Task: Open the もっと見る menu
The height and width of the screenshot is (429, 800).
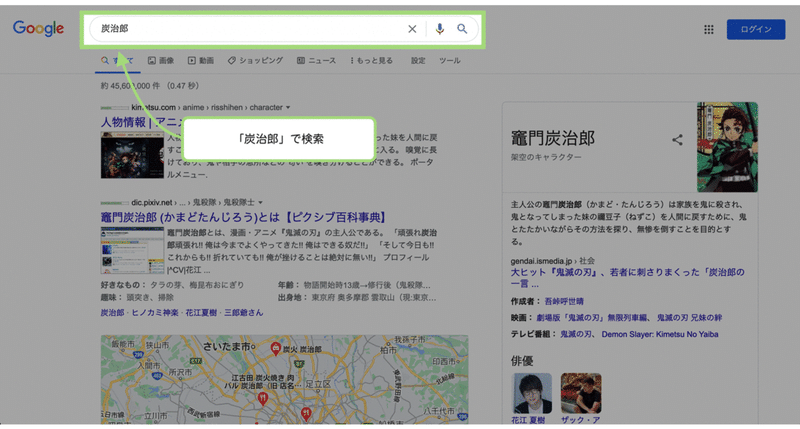Action: pyautogui.click(x=371, y=61)
